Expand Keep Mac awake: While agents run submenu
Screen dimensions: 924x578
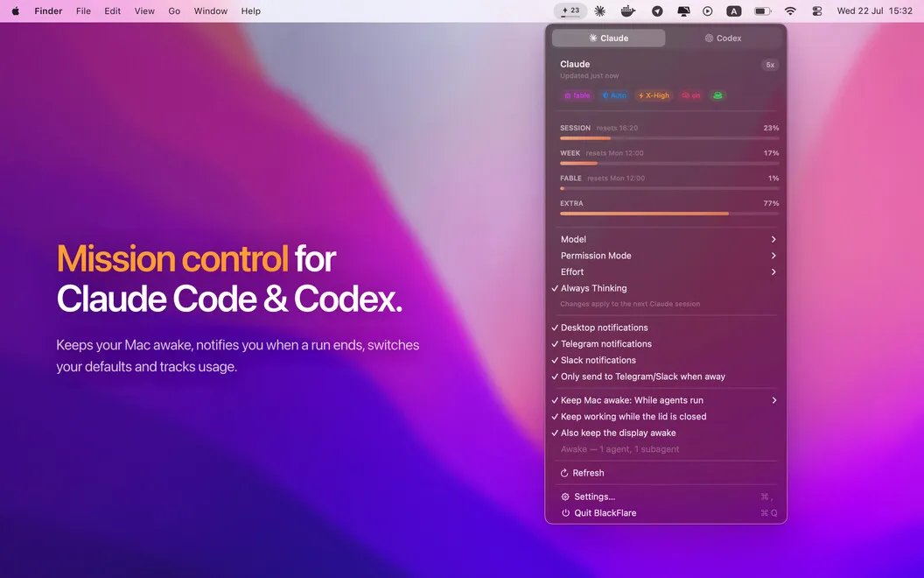(666, 400)
